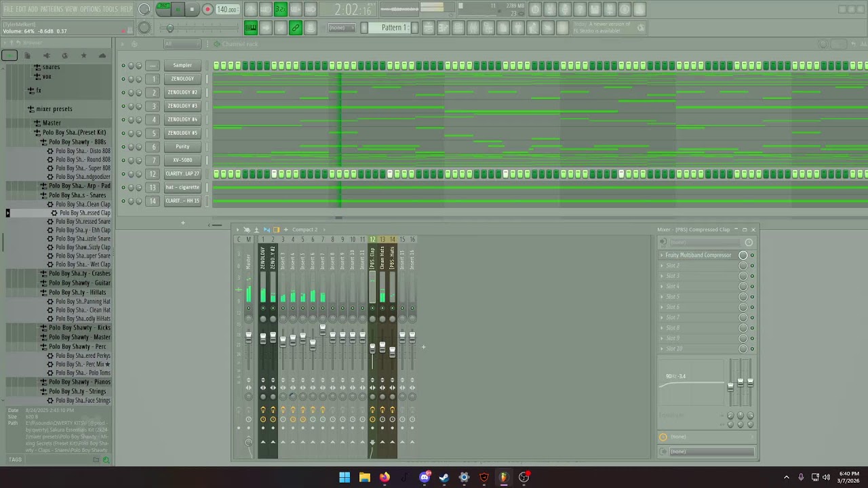Viewport: 868px width, 488px height.
Task: Open the ADD menu
Action: coord(33,9)
